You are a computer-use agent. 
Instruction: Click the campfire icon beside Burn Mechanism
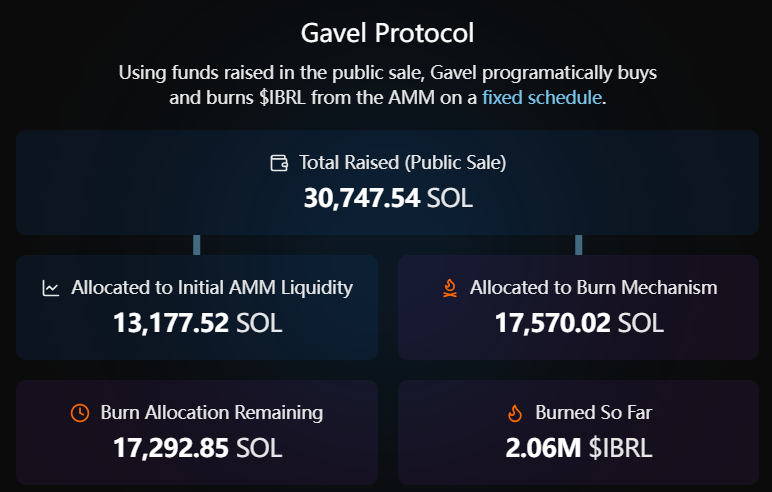coord(450,288)
